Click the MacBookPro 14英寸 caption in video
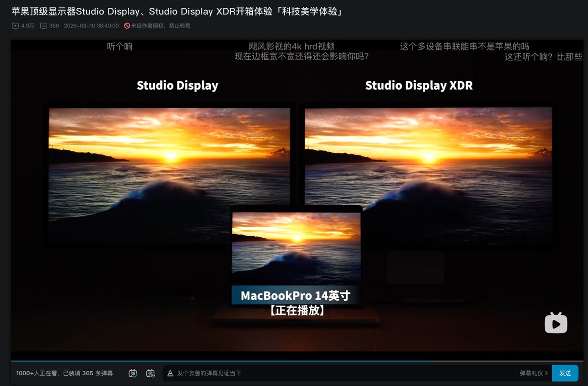Viewport: 588px width, 386px height. click(295, 296)
